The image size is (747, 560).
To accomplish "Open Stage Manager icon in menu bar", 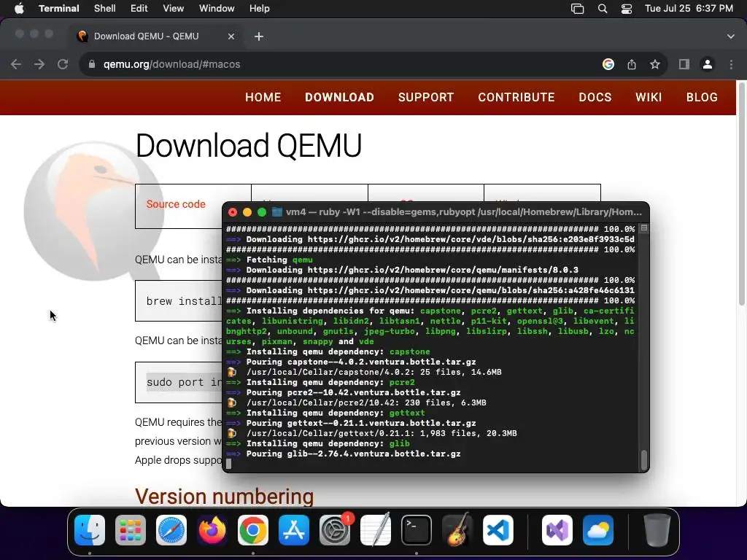I will 578,9.
